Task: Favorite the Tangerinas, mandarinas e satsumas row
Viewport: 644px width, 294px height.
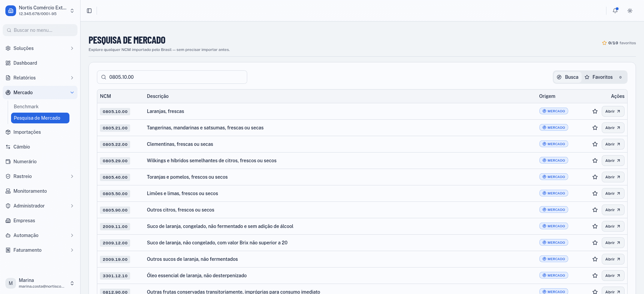Action: 595,128
